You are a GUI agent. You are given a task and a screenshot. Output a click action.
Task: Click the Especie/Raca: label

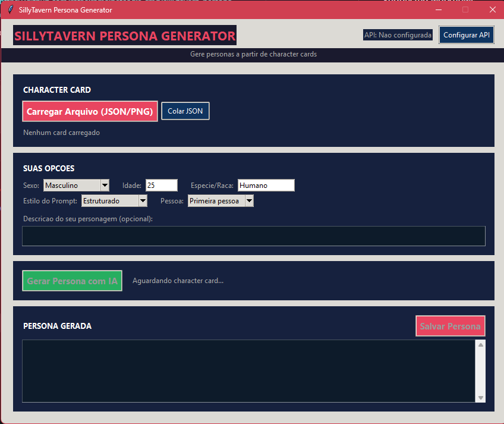tap(212, 186)
